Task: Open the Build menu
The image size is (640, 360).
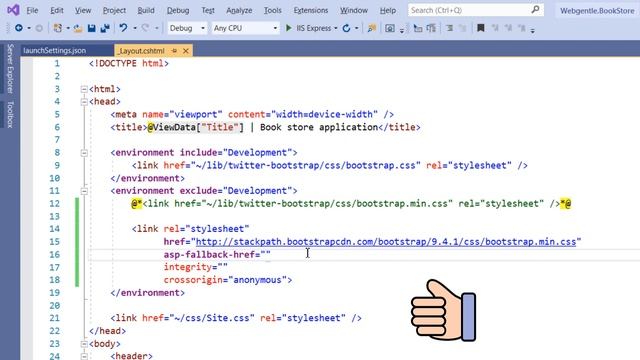Action: [x=146, y=10]
